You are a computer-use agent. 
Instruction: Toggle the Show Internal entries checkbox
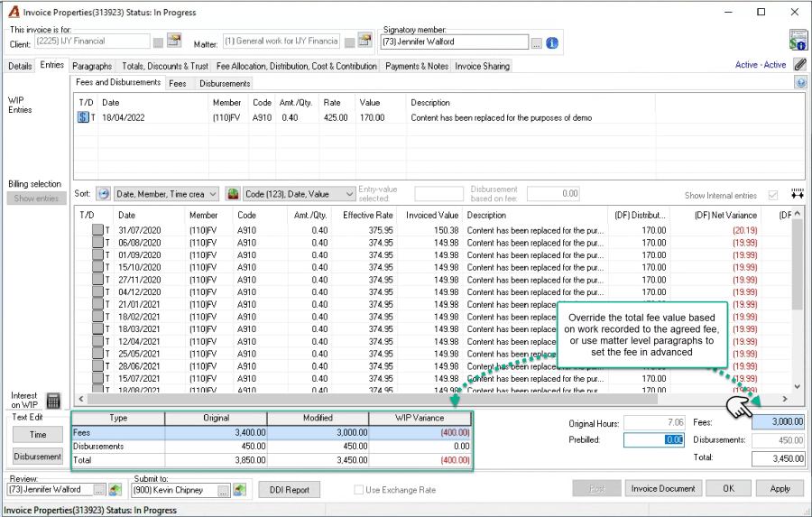click(x=773, y=195)
